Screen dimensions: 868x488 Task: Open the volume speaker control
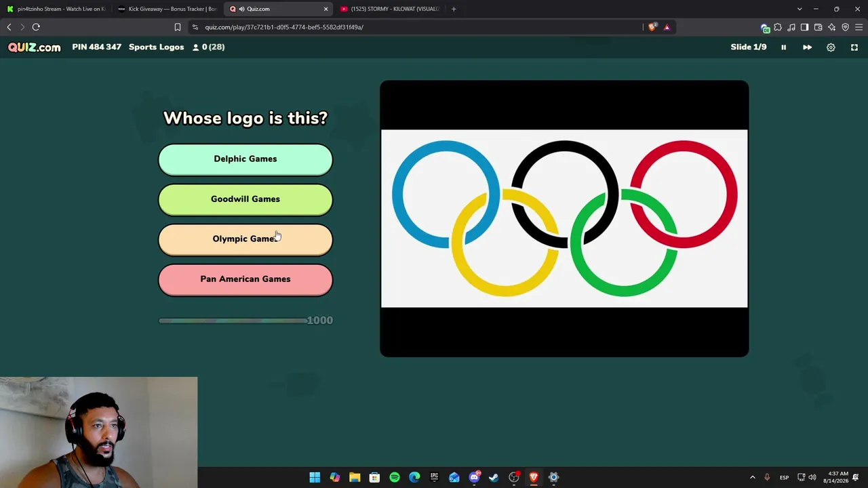pyautogui.click(x=812, y=477)
